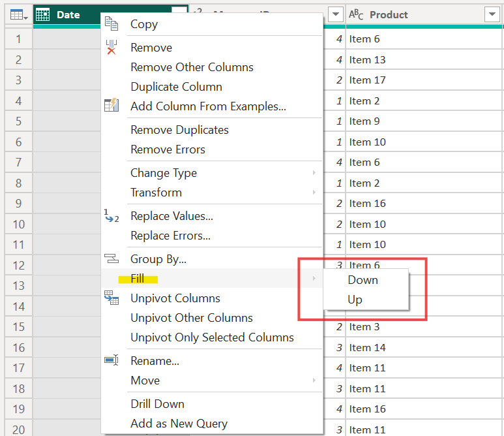The image size is (504, 436).
Task: Click the table icon in top-left corner
Action: tap(16, 15)
